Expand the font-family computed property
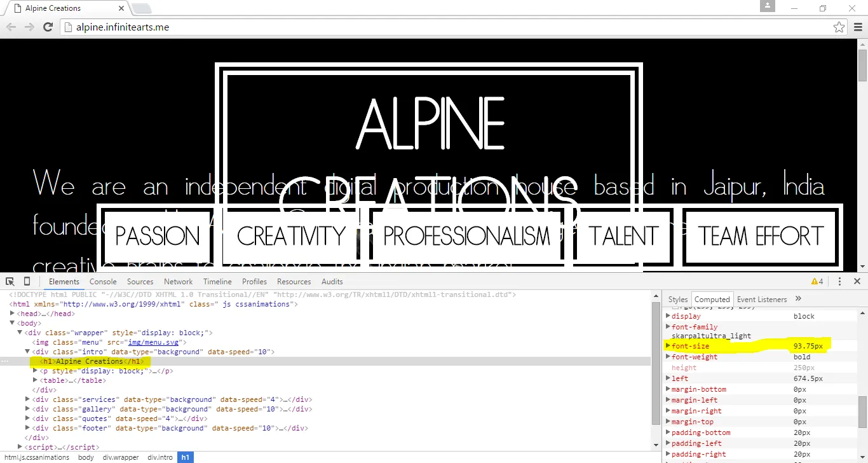 point(668,327)
